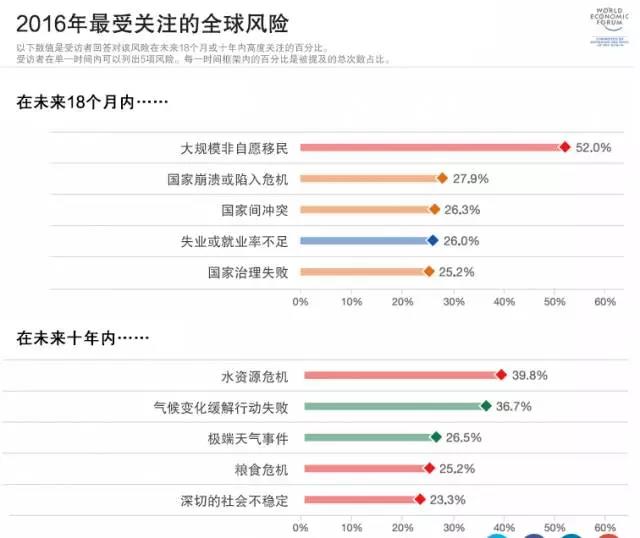Select the 在未来18个月内 section heading
The height and width of the screenshot is (538, 640).
(x=91, y=102)
